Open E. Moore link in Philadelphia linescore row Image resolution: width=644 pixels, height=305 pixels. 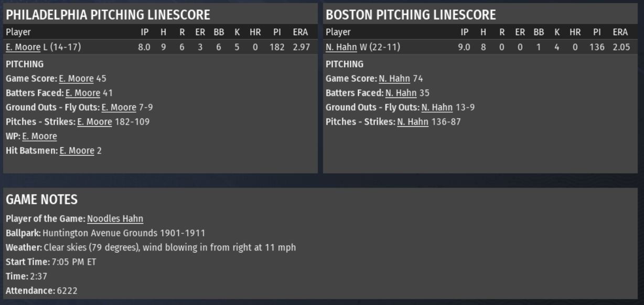tap(23, 47)
